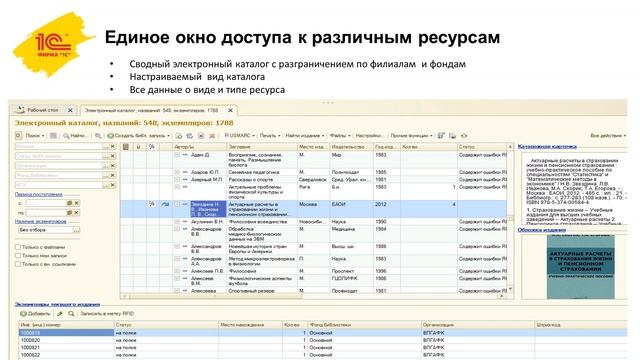
Task: Enable the Только мои записи checkbox
Action: click(18, 256)
